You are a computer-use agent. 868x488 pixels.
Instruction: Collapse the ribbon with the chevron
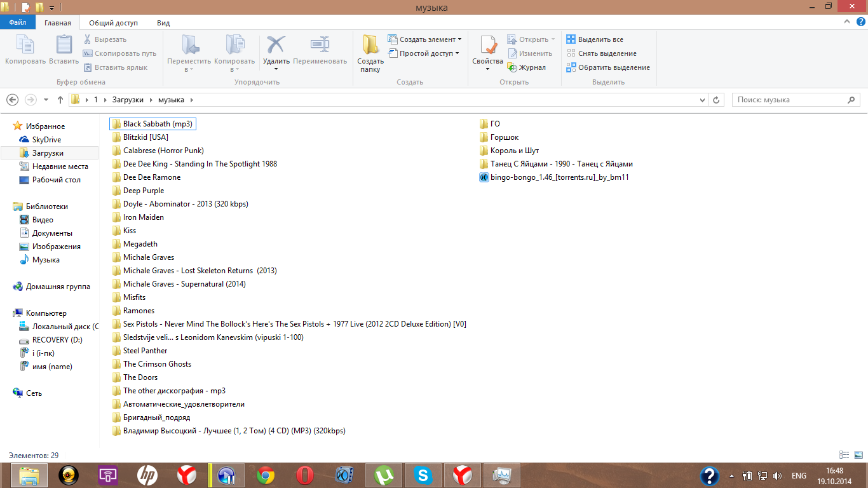(846, 22)
